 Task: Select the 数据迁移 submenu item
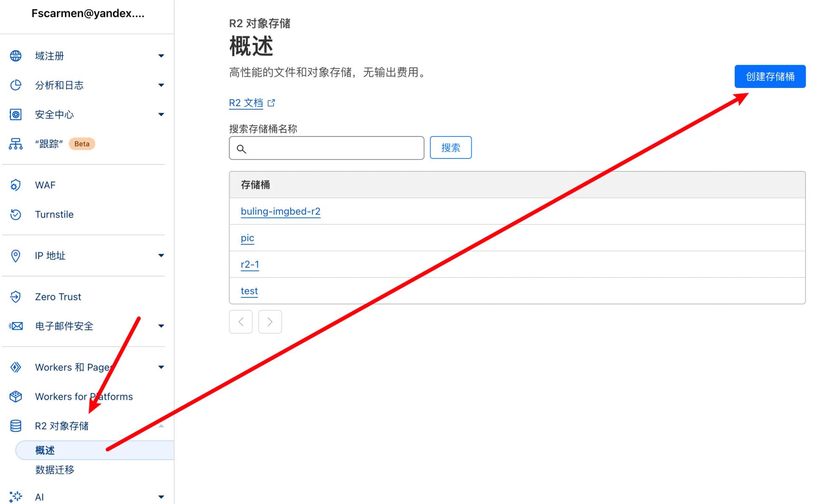(x=55, y=470)
